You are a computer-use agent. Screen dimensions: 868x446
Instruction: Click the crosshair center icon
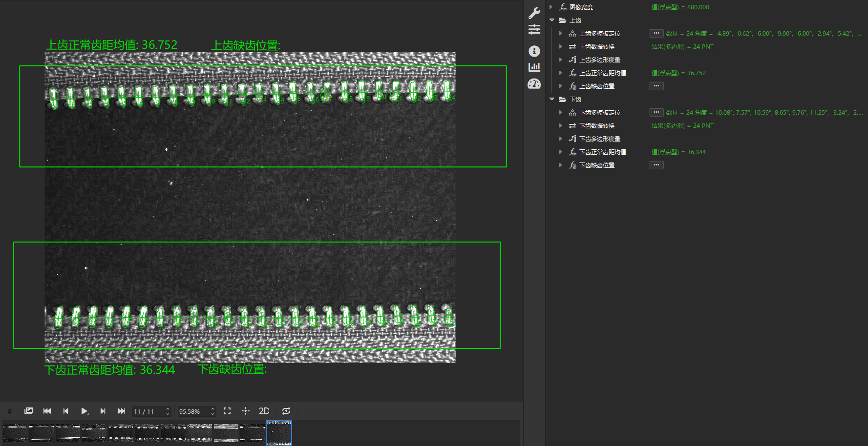click(246, 411)
